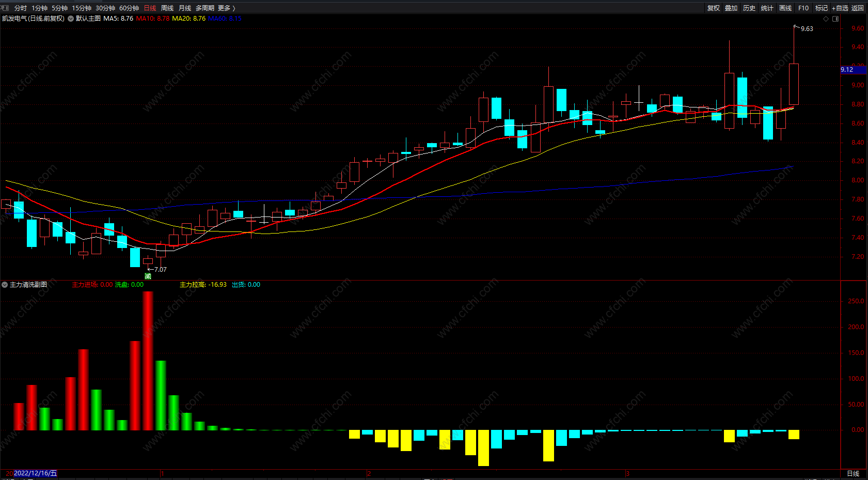Viewport: 868px width, 480px height.
Task: Open the F10 company info
Action: pyautogui.click(x=803, y=8)
